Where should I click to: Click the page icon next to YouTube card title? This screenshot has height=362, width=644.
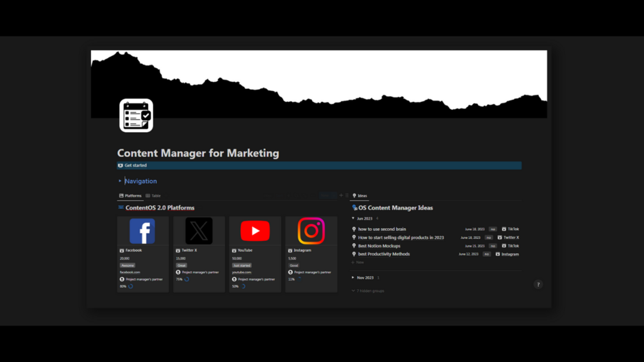234,251
